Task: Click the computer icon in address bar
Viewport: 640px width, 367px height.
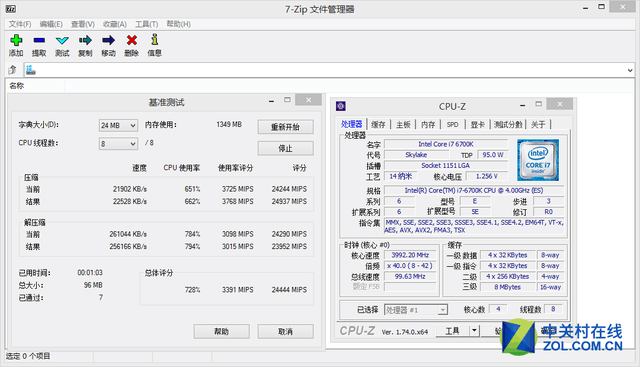Action: click(31, 70)
